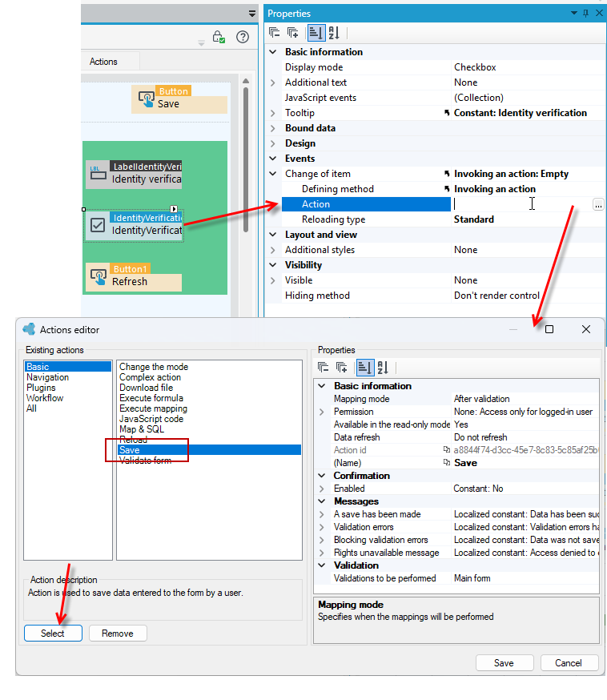The image size is (607, 700).
Task: Click the Refresh Button1 control icon
Action: [x=98, y=277]
